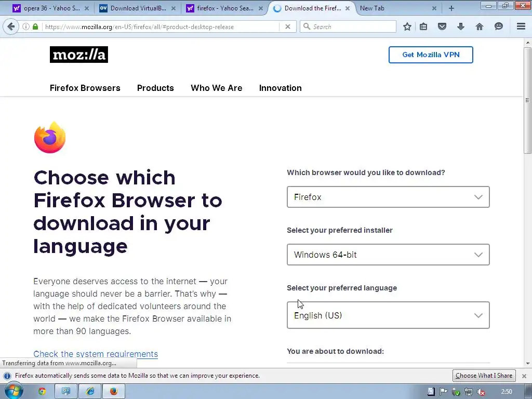Screen dimensions: 532x399
Task: Click the Mozilla logo
Action: [x=79, y=55]
